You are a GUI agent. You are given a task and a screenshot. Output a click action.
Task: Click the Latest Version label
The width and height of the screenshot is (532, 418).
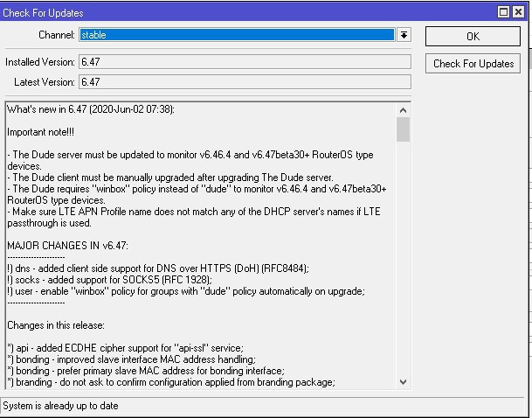point(45,82)
